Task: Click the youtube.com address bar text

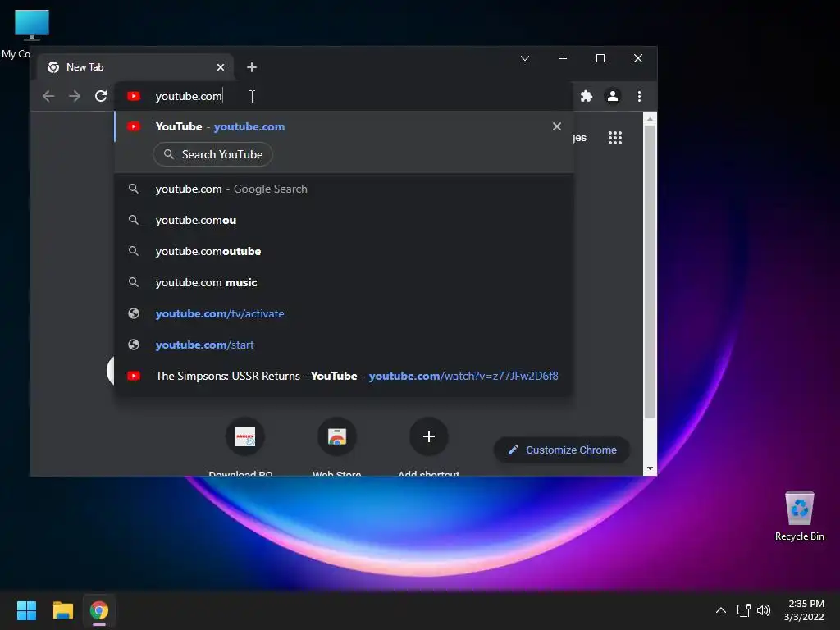Action: point(189,96)
